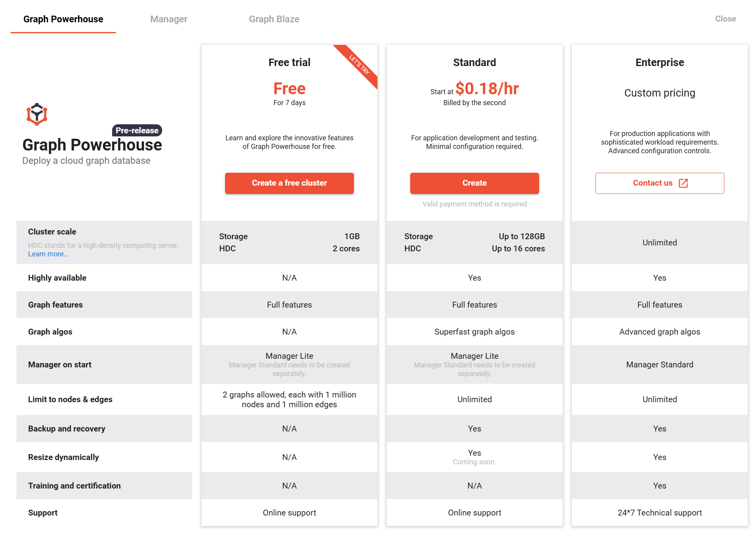The height and width of the screenshot is (537, 756).
Task: Click the Create button for Standard plan
Action: 475,183
